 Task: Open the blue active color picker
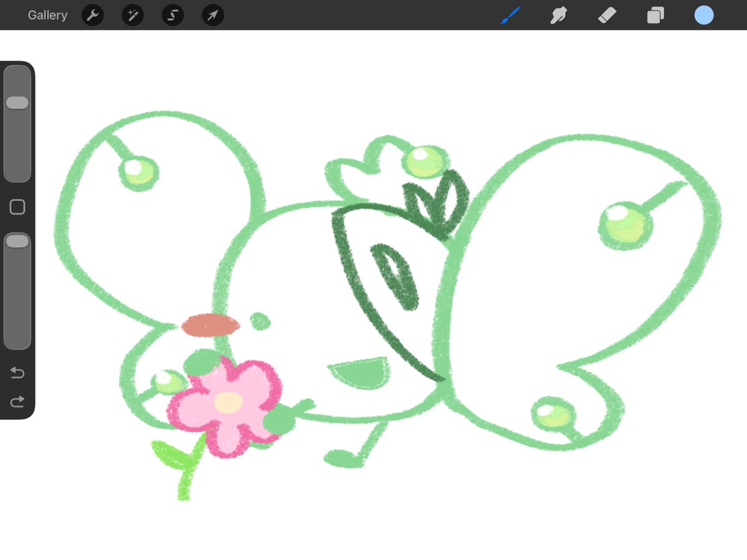(x=704, y=15)
